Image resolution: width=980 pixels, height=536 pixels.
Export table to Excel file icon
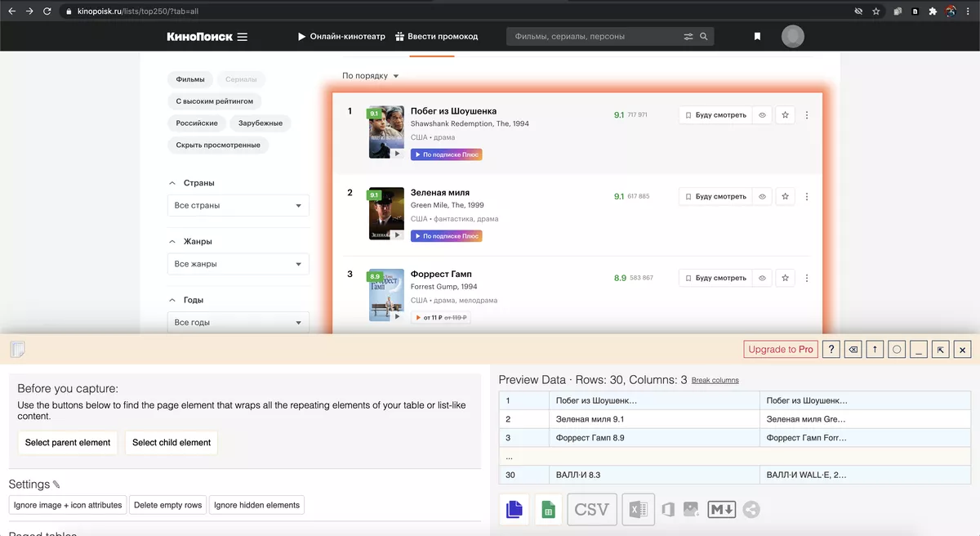tap(638, 510)
